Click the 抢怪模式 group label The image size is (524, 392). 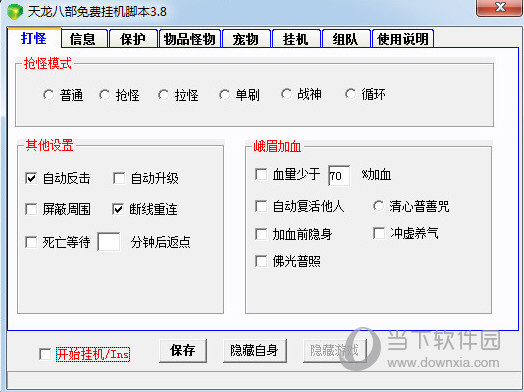coord(47,63)
